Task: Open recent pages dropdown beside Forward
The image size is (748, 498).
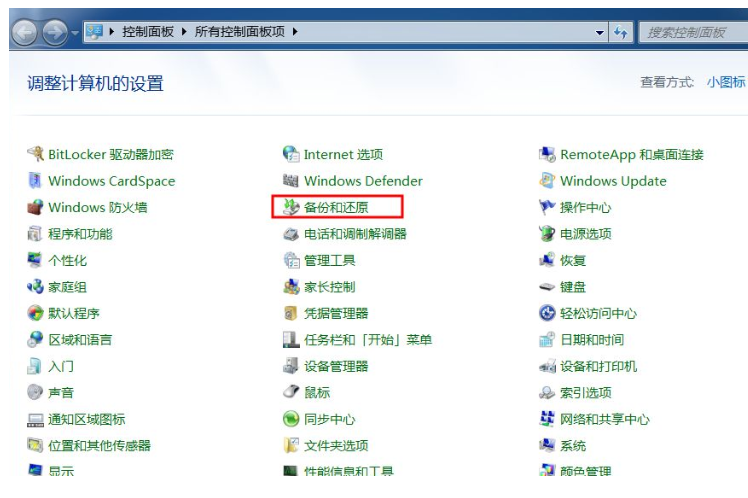Action: point(75,33)
